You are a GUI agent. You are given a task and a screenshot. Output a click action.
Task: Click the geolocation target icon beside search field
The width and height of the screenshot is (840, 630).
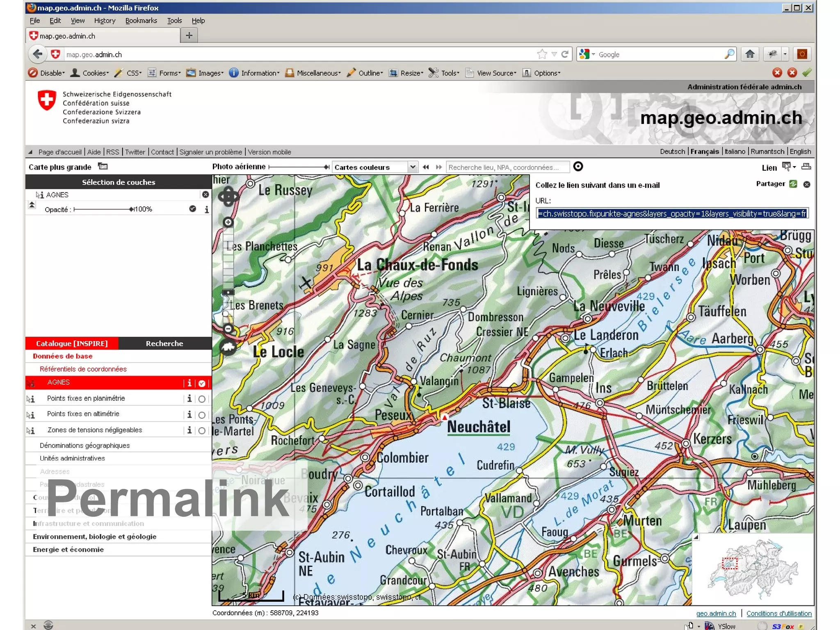pyautogui.click(x=578, y=167)
